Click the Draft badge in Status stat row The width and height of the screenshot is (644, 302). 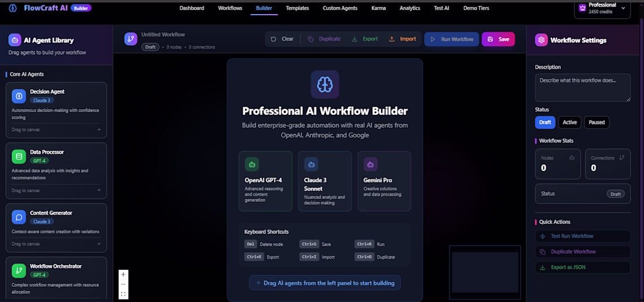pos(615,194)
